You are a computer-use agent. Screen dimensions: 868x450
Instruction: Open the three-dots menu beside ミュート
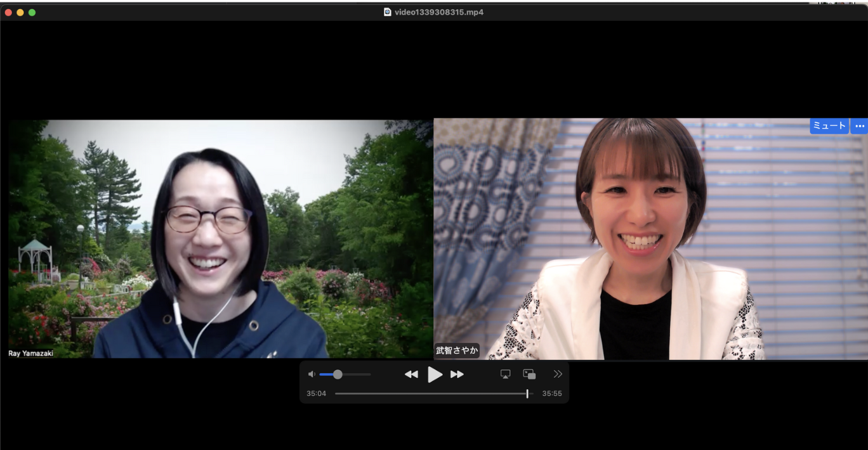(x=859, y=126)
